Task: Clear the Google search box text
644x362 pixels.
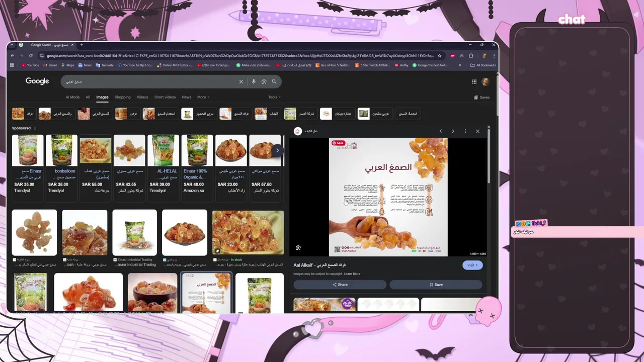Action: pos(241,81)
